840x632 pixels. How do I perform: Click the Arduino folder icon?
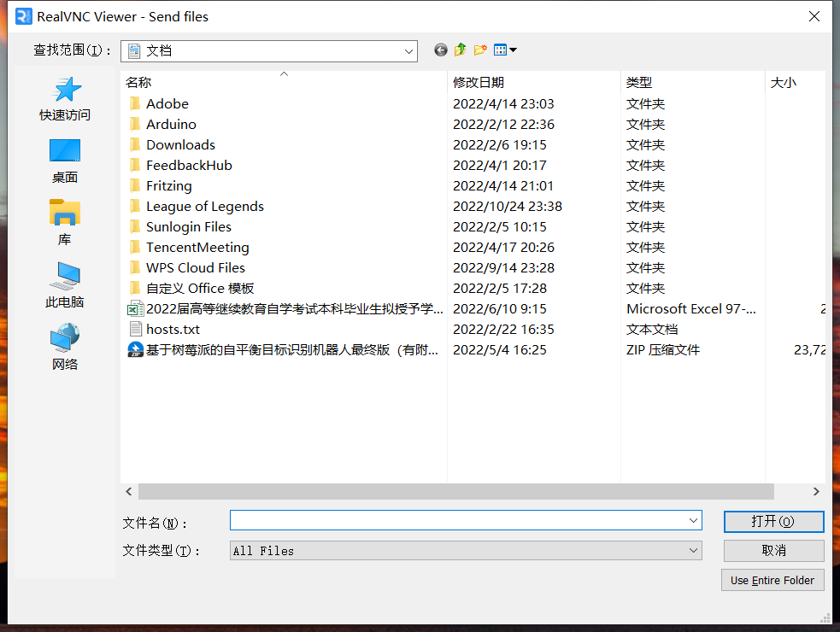tap(135, 124)
